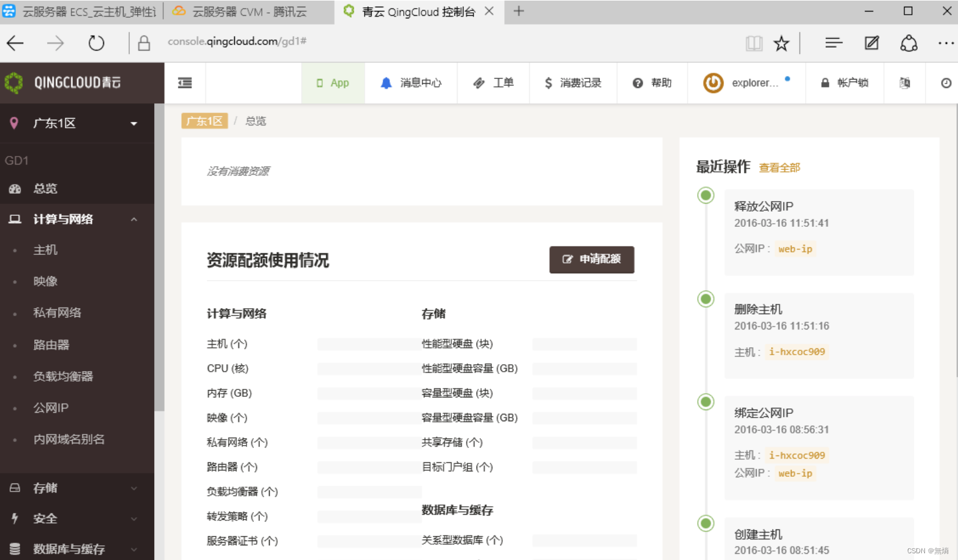Screen dimensions: 958x560
Task: Click the 申请配额 button
Action: click(x=592, y=259)
